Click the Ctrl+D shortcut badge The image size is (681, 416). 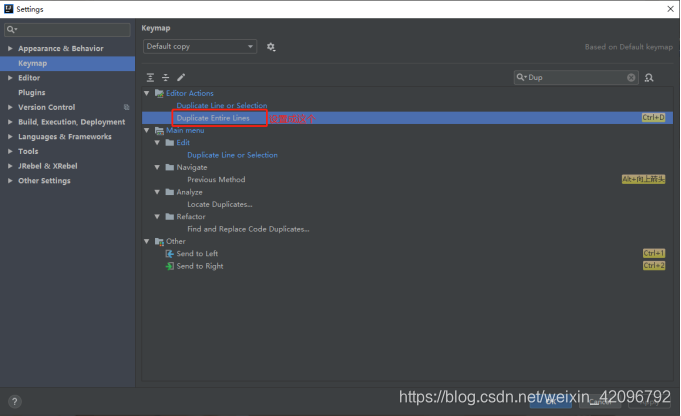click(654, 118)
